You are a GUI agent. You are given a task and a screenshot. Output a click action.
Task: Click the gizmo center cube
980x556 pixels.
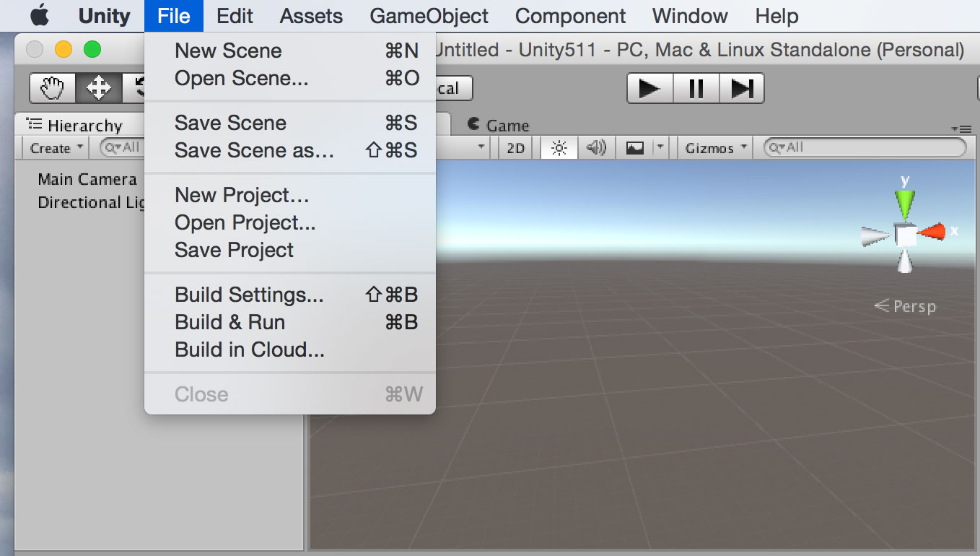coord(905,235)
